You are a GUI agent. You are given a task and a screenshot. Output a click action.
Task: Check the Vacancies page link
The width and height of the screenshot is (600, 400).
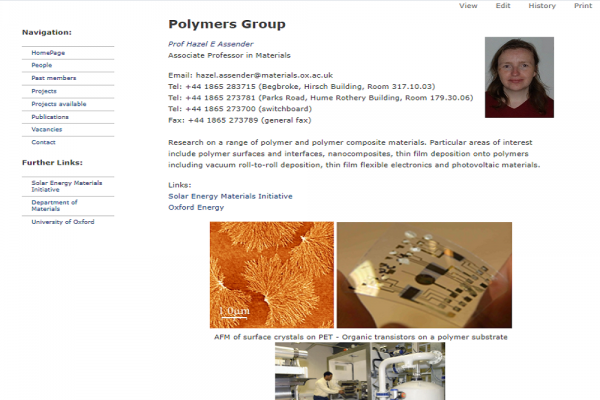[47, 129]
